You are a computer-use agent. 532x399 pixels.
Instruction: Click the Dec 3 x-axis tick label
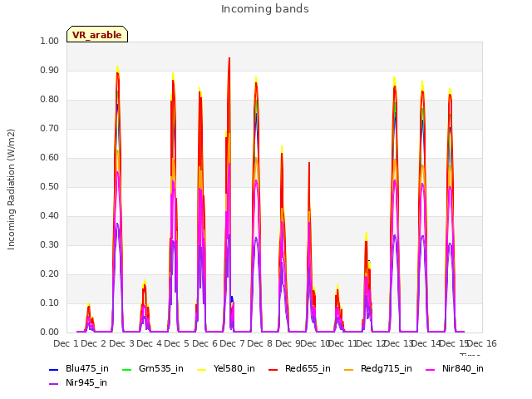pos(121,343)
